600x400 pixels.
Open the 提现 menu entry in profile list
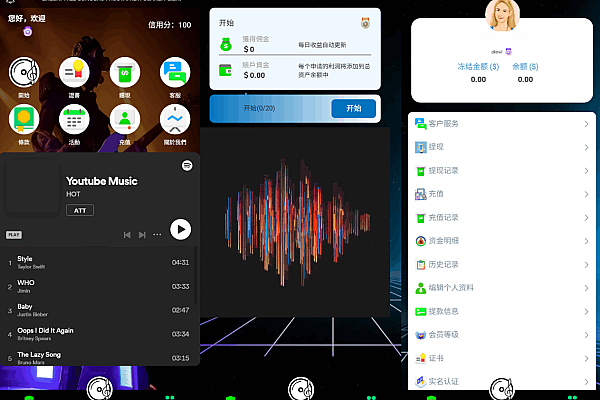click(502, 147)
